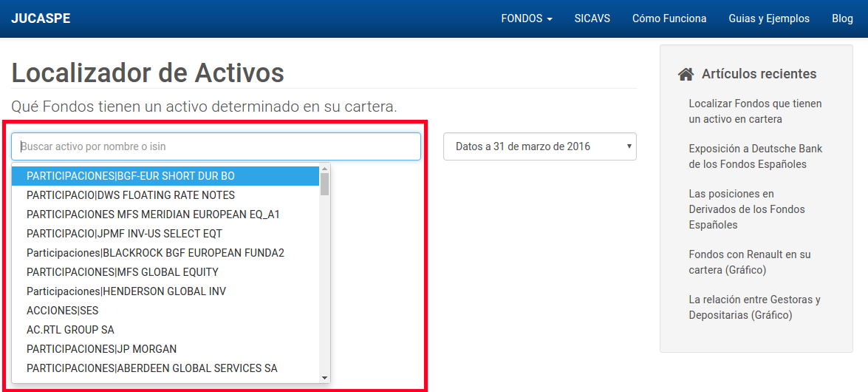The height and width of the screenshot is (392, 868).
Task: Pick the ACCIONES|SES suggestion
Action: [x=165, y=311]
